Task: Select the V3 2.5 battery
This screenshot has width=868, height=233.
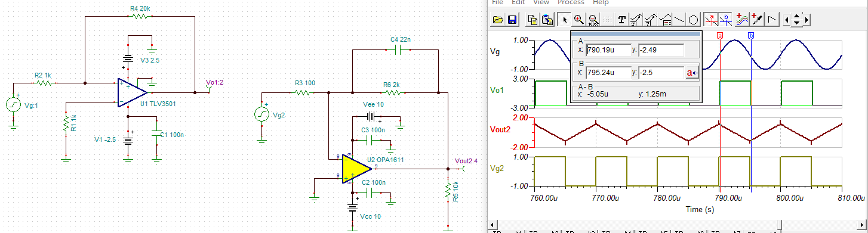Action: click(128, 59)
